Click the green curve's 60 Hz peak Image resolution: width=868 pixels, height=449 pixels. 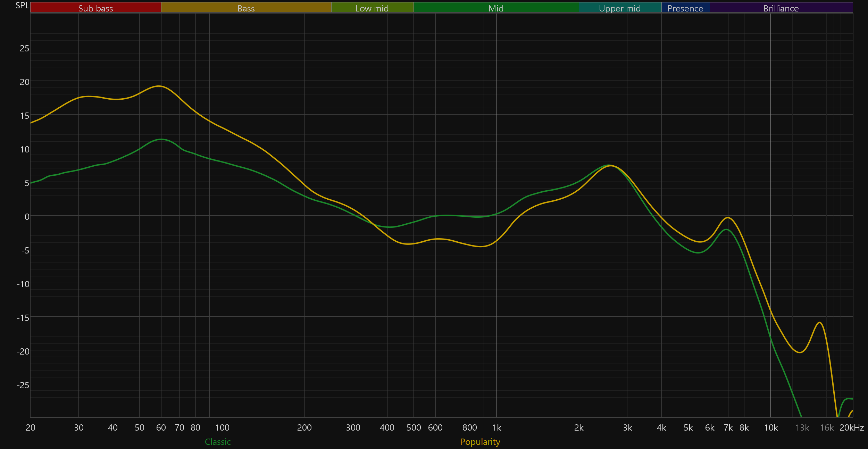[x=161, y=139]
